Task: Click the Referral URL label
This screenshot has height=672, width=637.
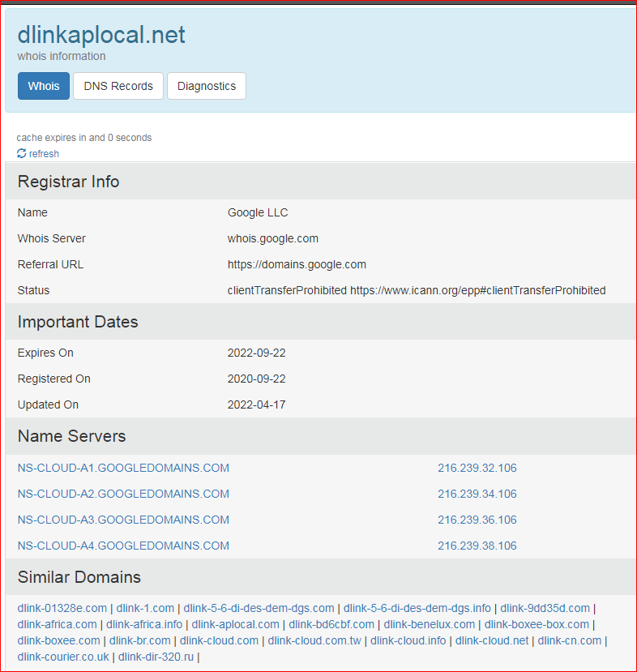Action: point(50,264)
